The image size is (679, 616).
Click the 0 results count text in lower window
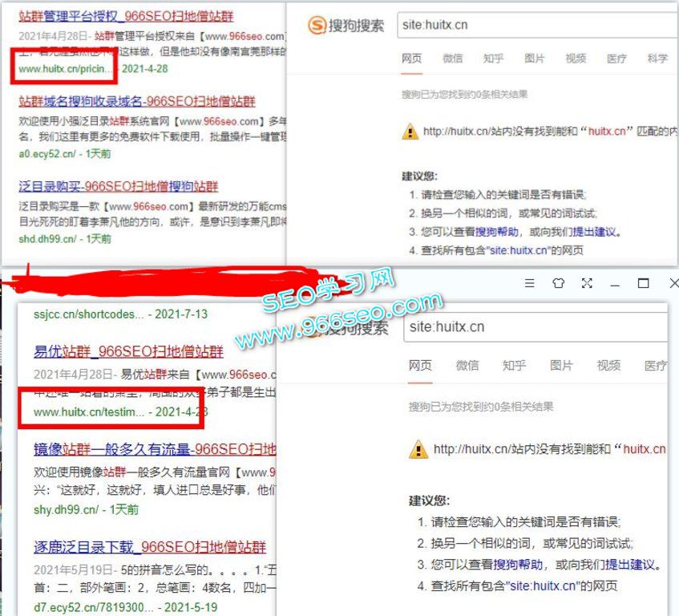481,407
